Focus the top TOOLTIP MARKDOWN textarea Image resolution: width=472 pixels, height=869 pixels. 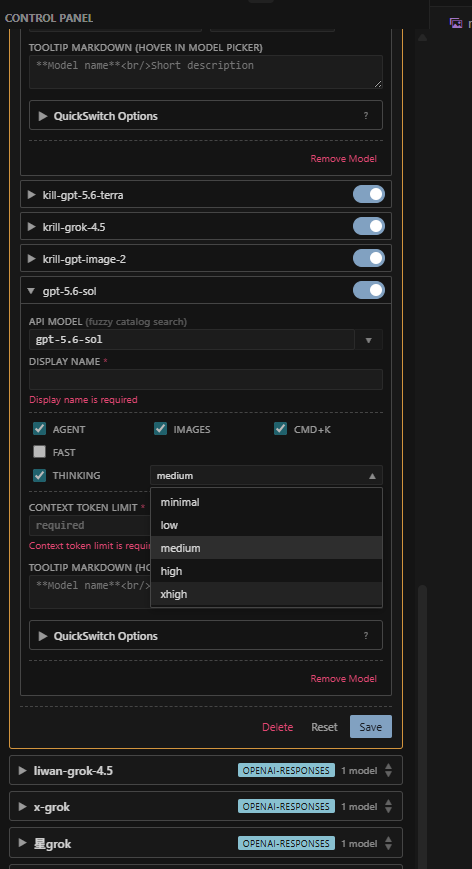206,71
